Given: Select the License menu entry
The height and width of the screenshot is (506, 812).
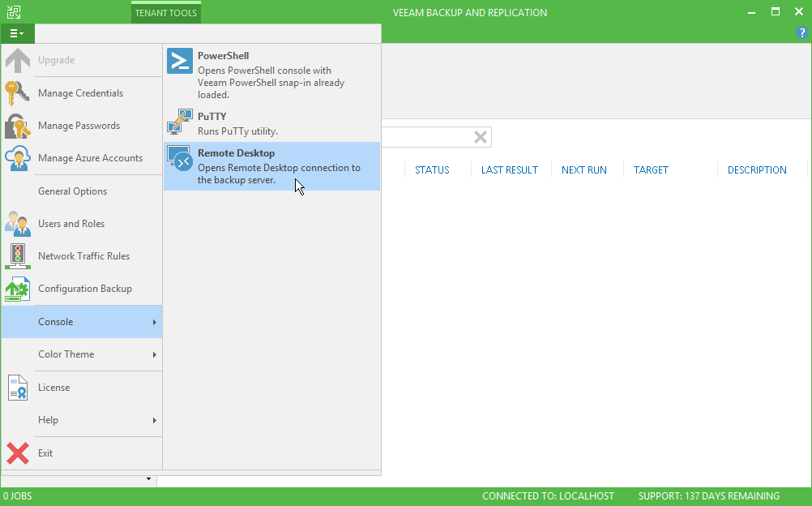Looking at the screenshot, I should tap(82, 388).
